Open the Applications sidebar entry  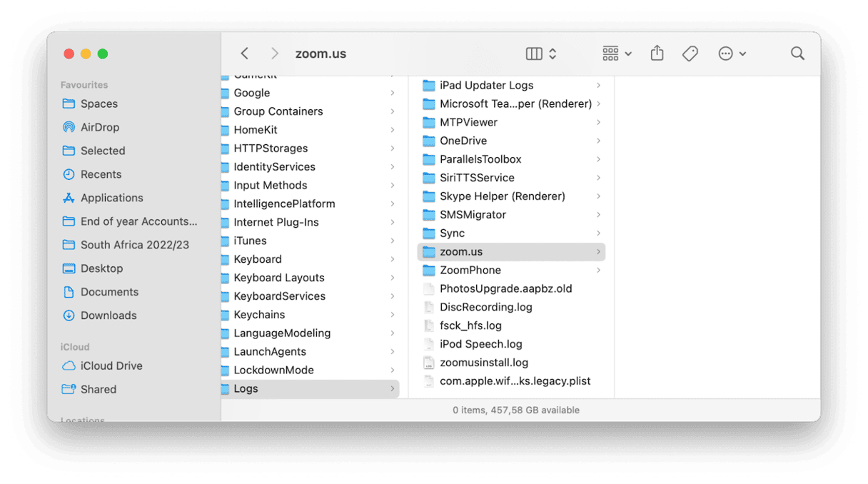(x=111, y=198)
